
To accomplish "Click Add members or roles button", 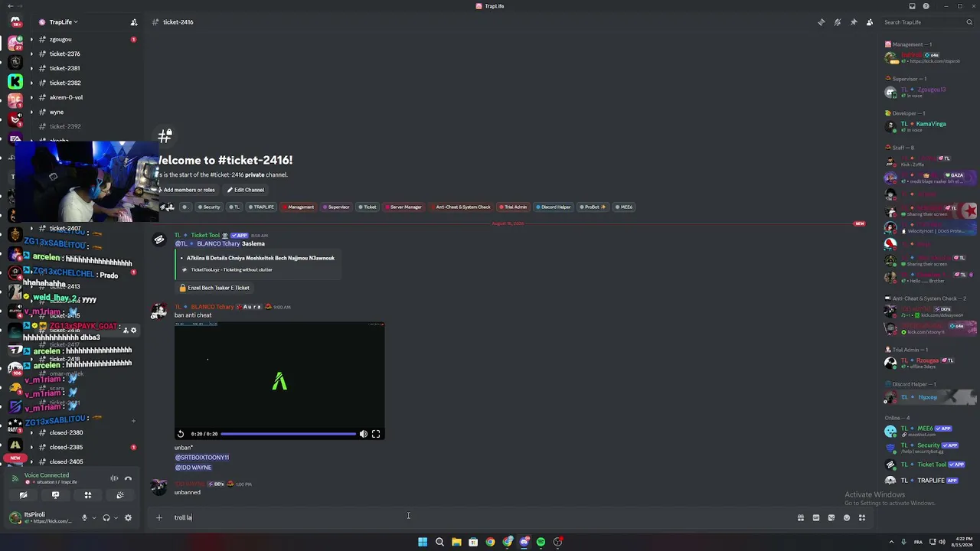I will [x=187, y=190].
